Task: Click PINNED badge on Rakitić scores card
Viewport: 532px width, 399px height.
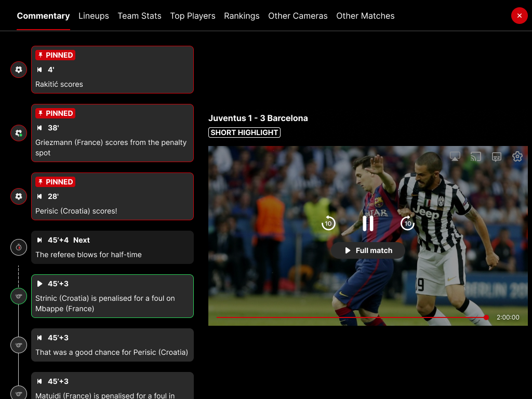Action: 55,55
